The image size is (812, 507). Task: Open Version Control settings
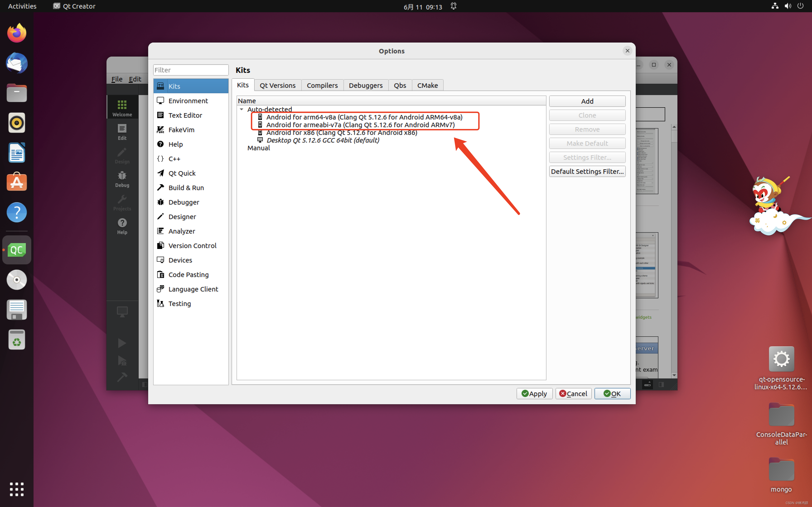tap(192, 245)
